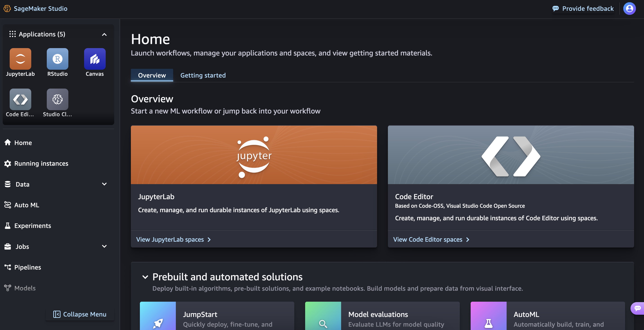
Task: Open the JumpStart solution card title
Action: click(200, 314)
